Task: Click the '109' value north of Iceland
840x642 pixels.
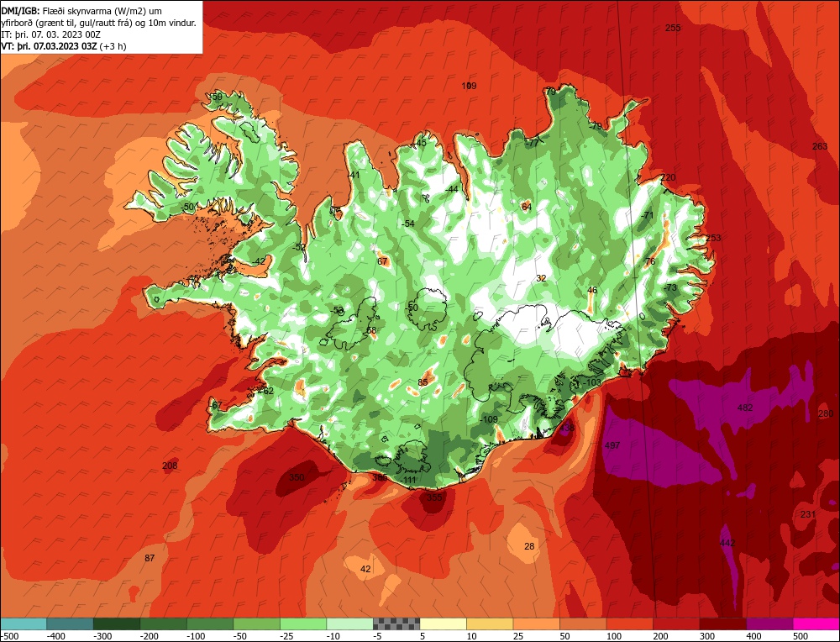Action: [469, 86]
